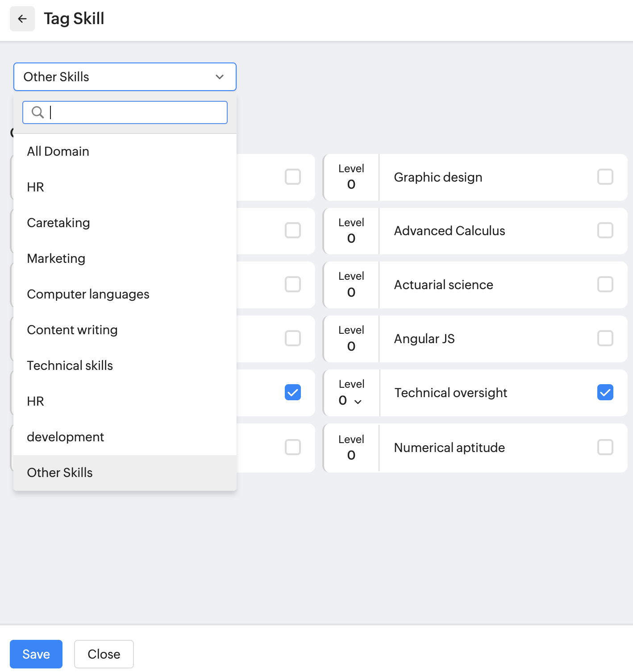633x672 pixels.
Task: Open Technical oversight level dropdown
Action: coord(351,401)
